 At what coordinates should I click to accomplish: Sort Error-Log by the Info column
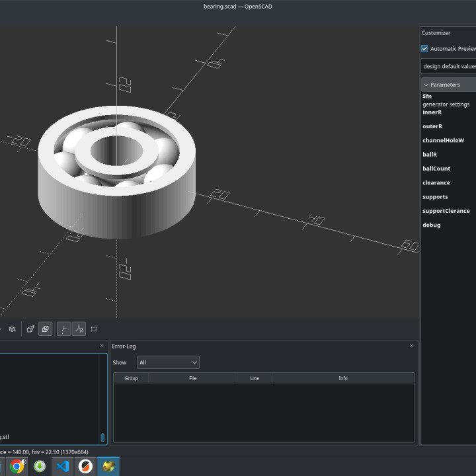tap(343, 378)
